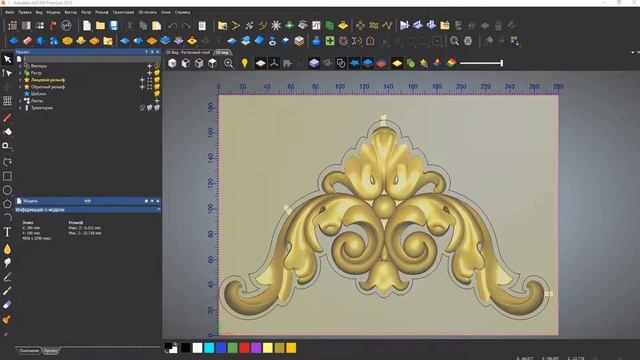
Task: Click the New Model file icon
Action: (x=87, y=26)
